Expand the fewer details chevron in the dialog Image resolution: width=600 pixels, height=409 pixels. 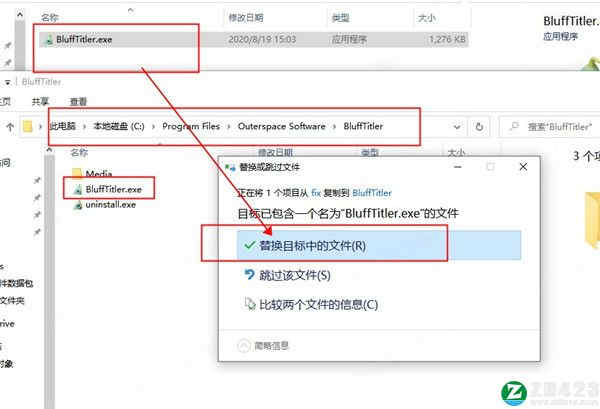[243, 346]
